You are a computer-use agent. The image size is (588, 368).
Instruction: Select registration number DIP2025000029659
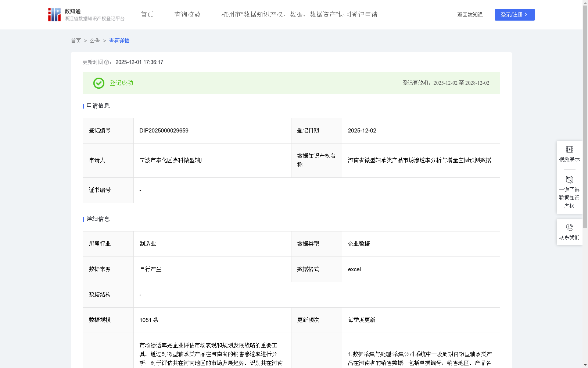[164, 131]
